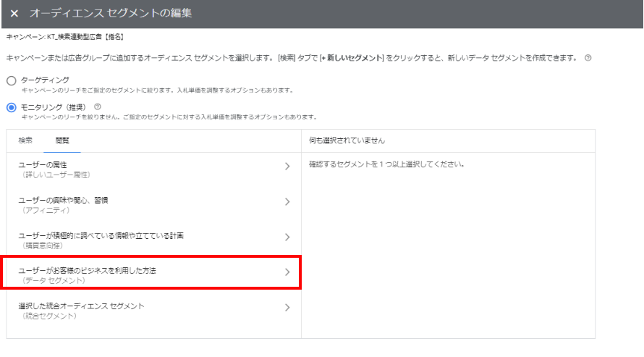Click the help icon after the description text
The image size is (644, 357).
pos(588,57)
